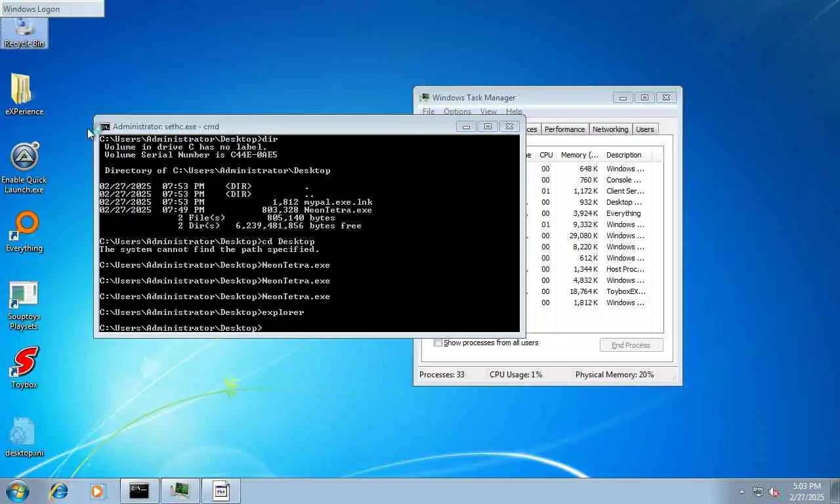The image size is (840, 504).
Task: Select the desktop.ini file icon
Action: [24, 436]
